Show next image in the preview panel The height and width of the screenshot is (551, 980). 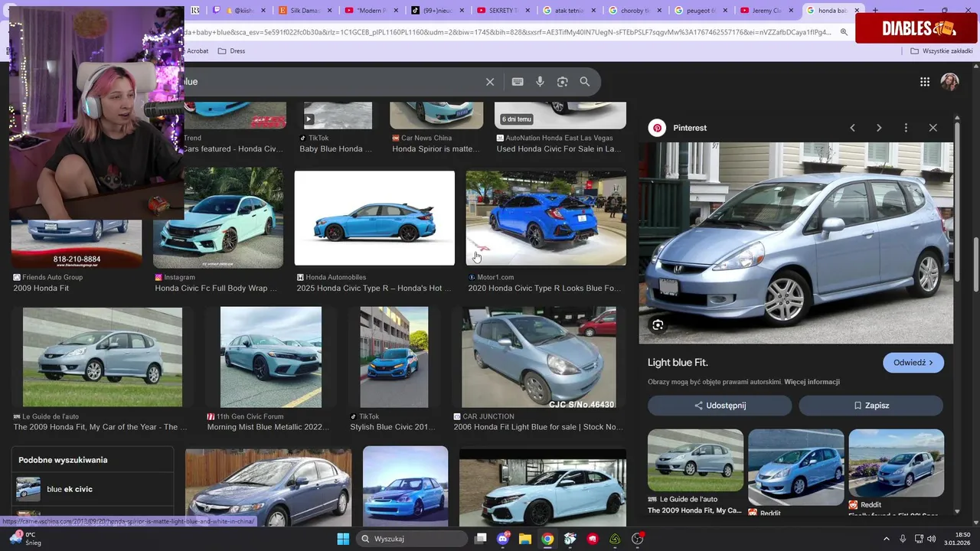tap(879, 128)
